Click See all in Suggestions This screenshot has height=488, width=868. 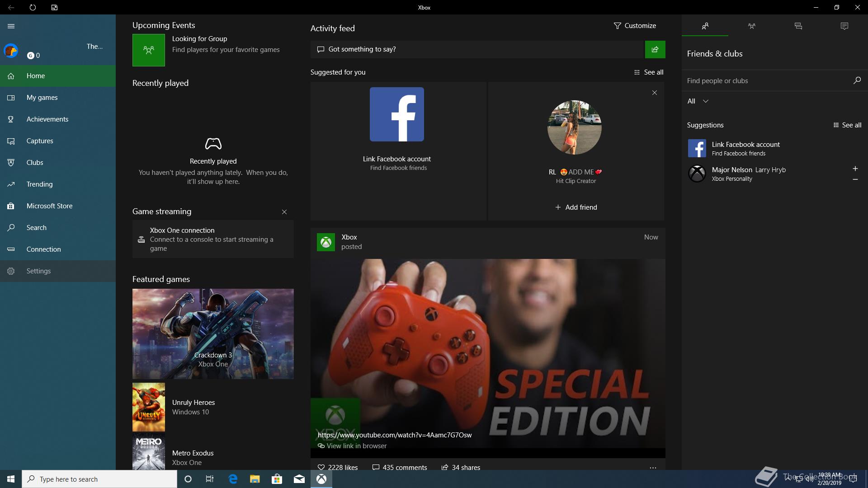tap(847, 125)
